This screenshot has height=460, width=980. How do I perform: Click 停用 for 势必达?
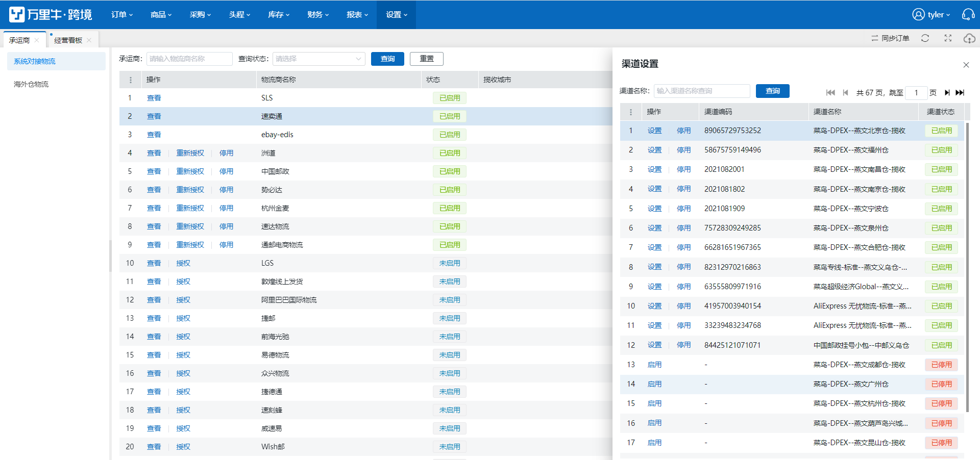pyautogui.click(x=226, y=190)
